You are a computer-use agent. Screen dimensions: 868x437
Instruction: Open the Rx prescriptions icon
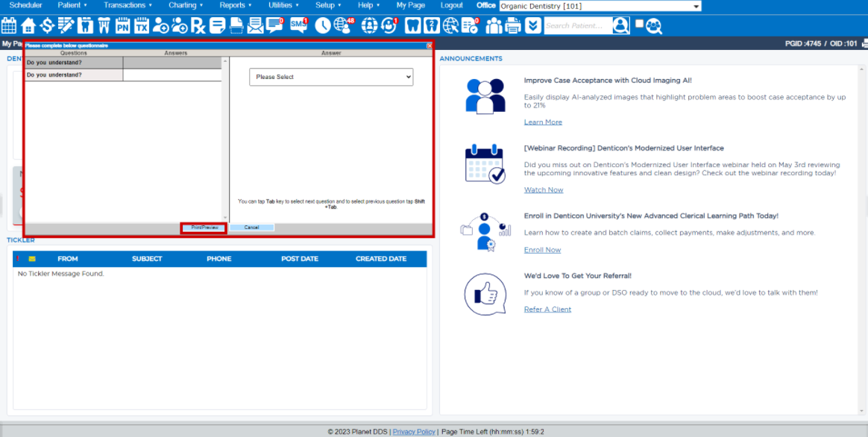pos(198,25)
